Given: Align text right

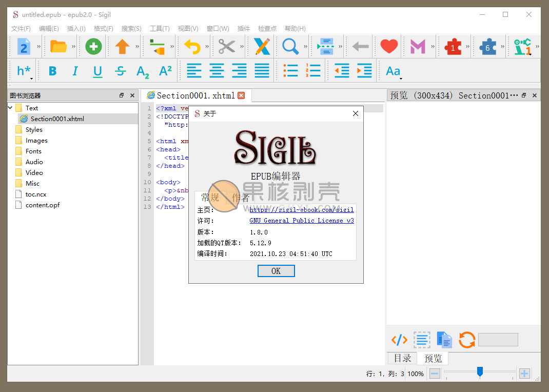Looking at the screenshot, I should tap(239, 71).
